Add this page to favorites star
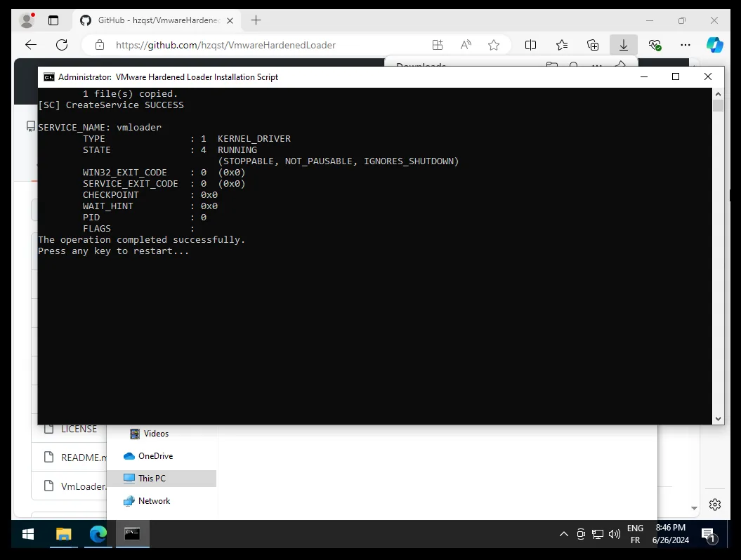Viewport: 741px width, 560px height. [494, 45]
